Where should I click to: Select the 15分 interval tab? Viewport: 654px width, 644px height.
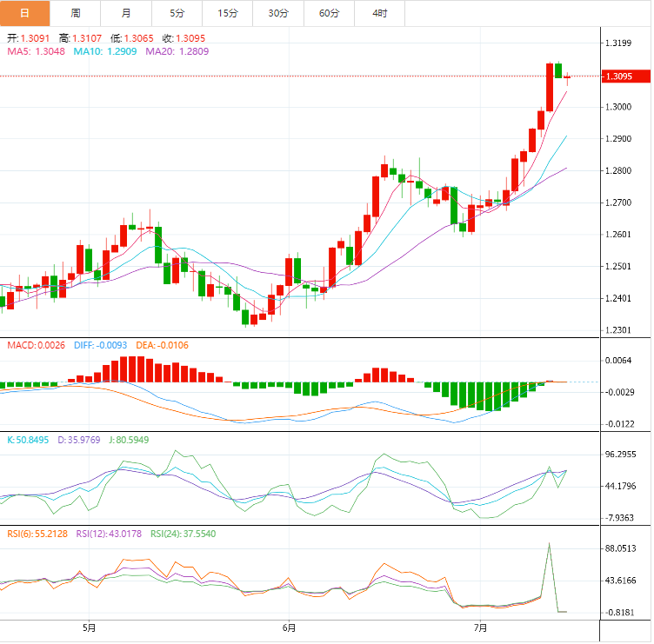[x=228, y=13]
